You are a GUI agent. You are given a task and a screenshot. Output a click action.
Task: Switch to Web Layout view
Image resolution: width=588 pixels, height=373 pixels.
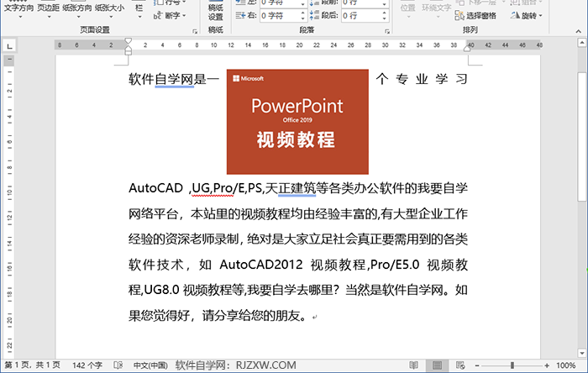[x=460, y=365]
